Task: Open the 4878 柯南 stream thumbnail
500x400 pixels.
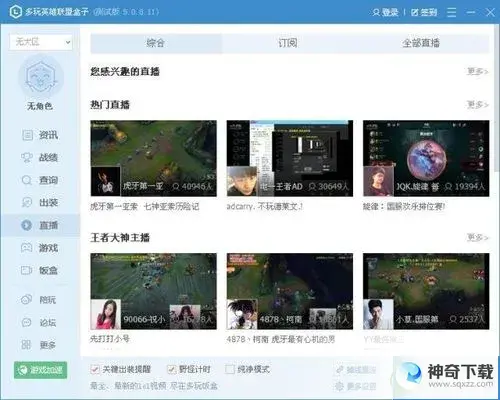Action: click(290, 291)
